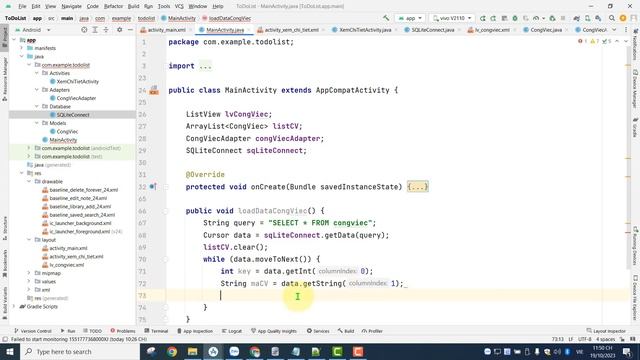Expand the manifests folder
The width and height of the screenshot is (640, 360).
pyautogui.click(x=22, y=48)
